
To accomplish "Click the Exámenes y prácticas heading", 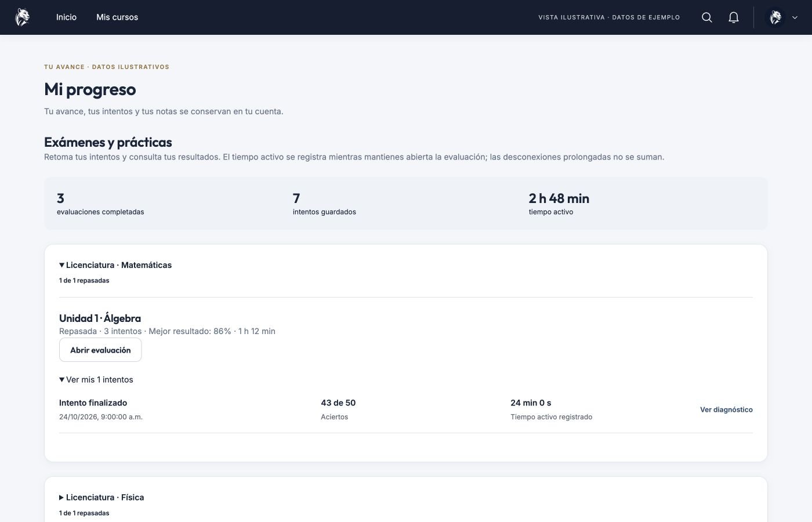I will point(108,142).
